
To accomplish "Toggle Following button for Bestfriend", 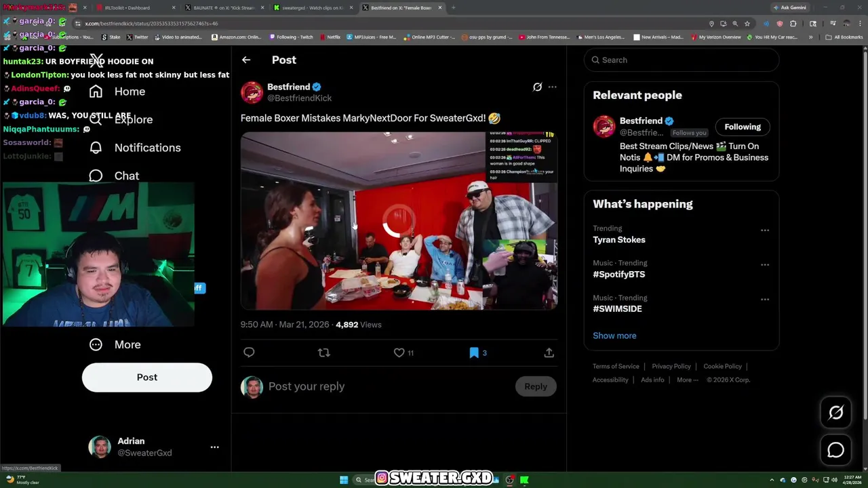I will 743,127.
